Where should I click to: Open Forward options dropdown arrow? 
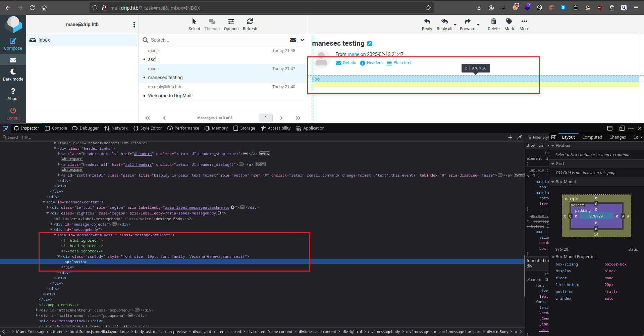point(478,25)
